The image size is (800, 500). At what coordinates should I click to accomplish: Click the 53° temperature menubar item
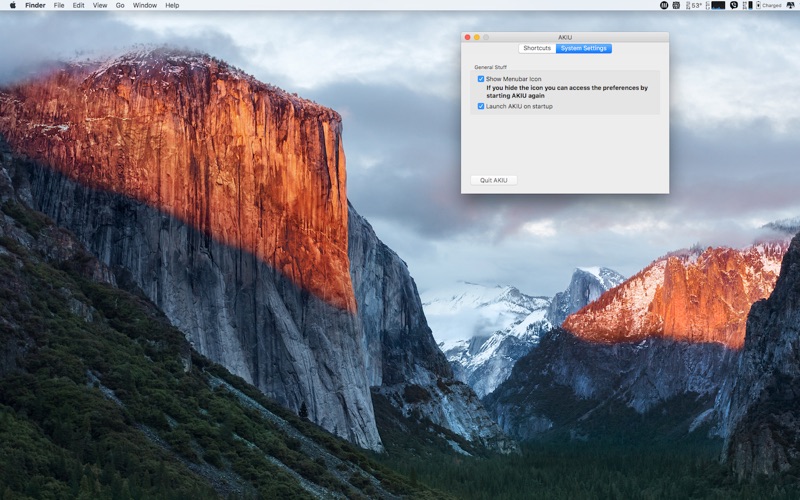(x=694, y=5)
